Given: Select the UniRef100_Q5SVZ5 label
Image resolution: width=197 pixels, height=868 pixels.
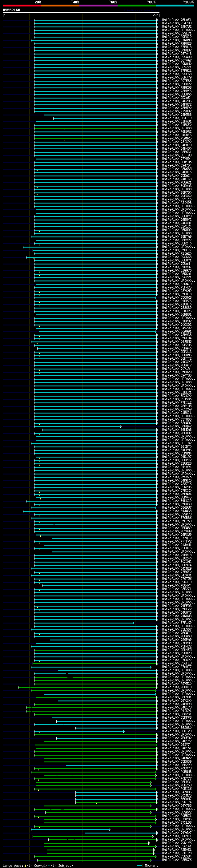Looking at the screenshot, I should coord(176,477).
